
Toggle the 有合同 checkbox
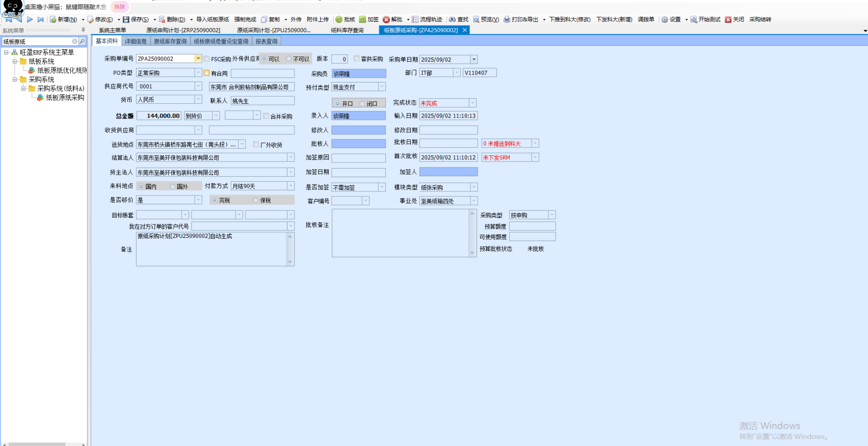pos(206,73)
